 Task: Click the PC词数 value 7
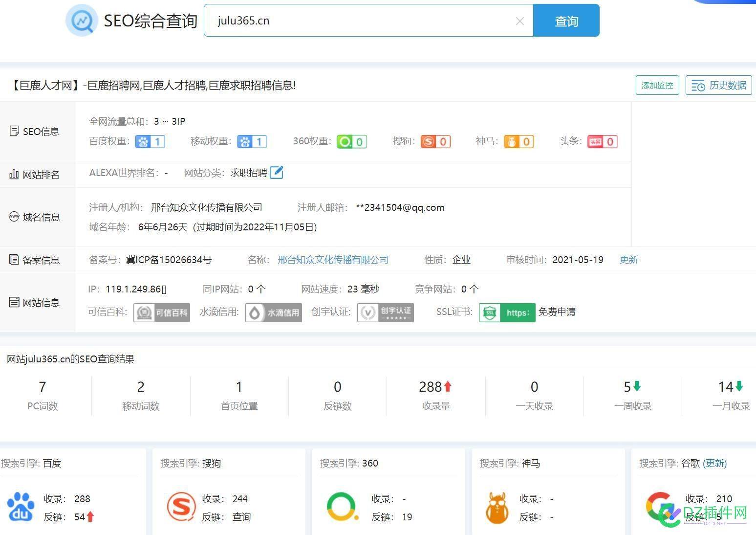pyautogui.click(x=43, y=387)
